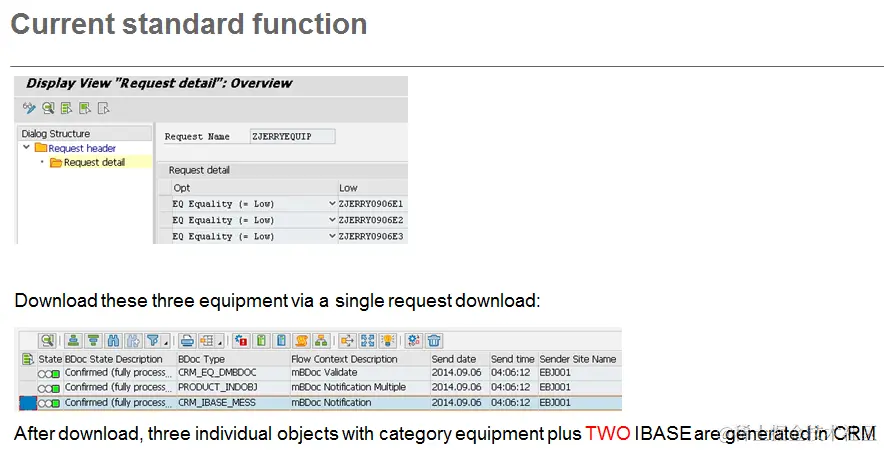Click the Change Layout grid icon

point(207,341)
